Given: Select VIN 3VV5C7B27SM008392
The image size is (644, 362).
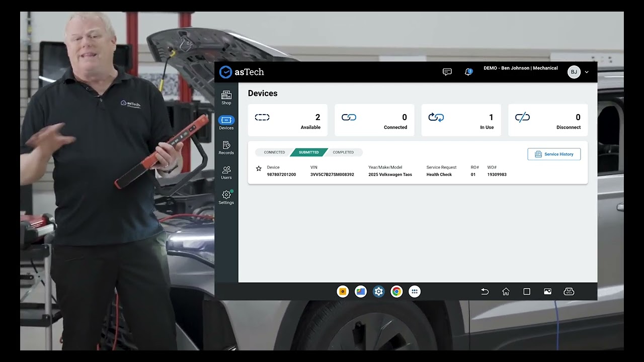Looking at the screenshot, I should 332,174.
